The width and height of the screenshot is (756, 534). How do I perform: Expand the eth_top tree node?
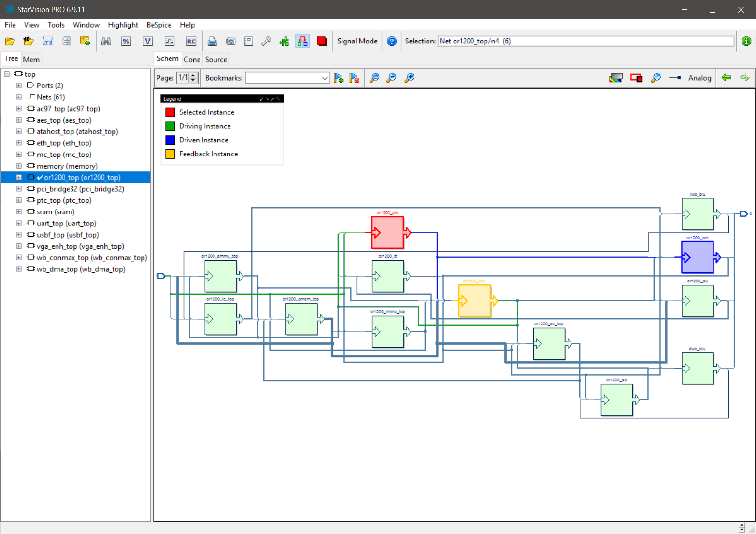coord(19,143)
